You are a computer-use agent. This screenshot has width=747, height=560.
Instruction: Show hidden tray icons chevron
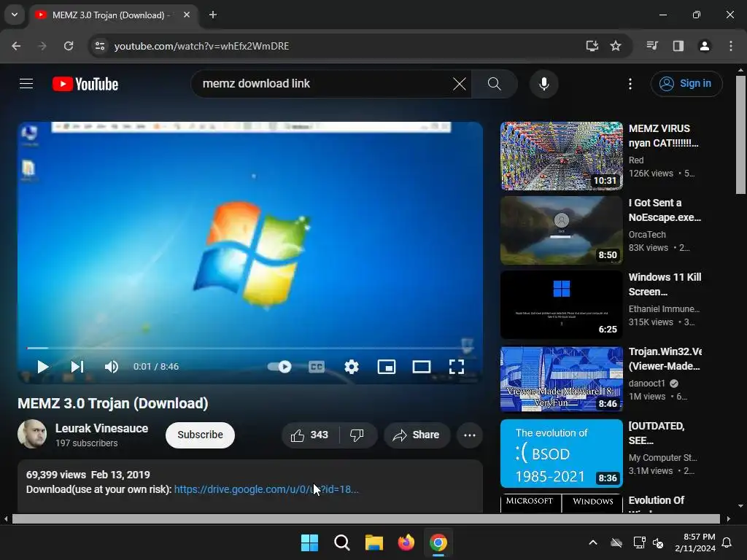593,542
